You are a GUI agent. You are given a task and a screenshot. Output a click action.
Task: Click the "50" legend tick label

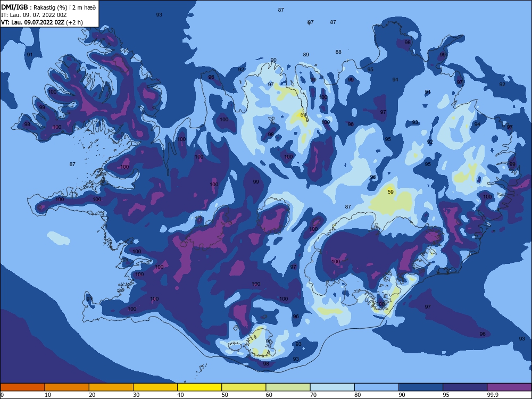pos(225,395)
